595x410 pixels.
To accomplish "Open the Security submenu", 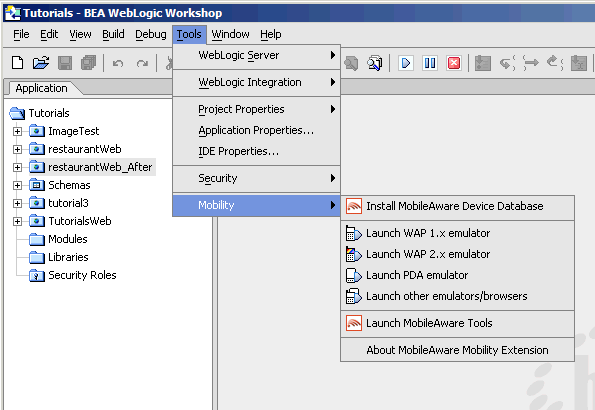I will (257, 178).
